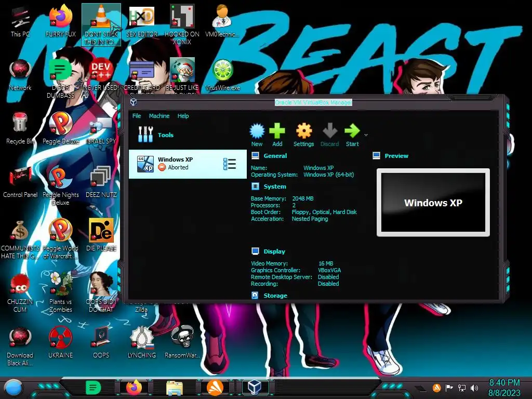Viewport: 532px width, 399px height.
Task: Select the VM0Technic desktop icon
Action: pos(222,21)
